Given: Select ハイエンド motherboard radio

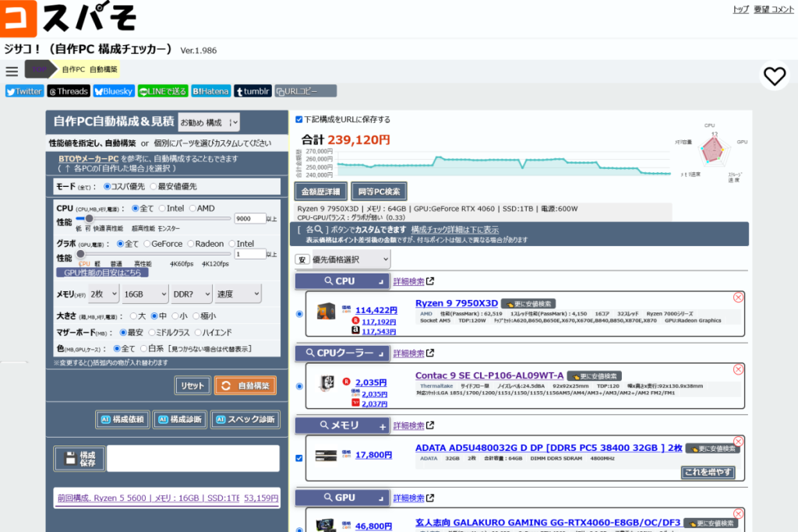Looking at the screenshot, I should pos(198,333).
